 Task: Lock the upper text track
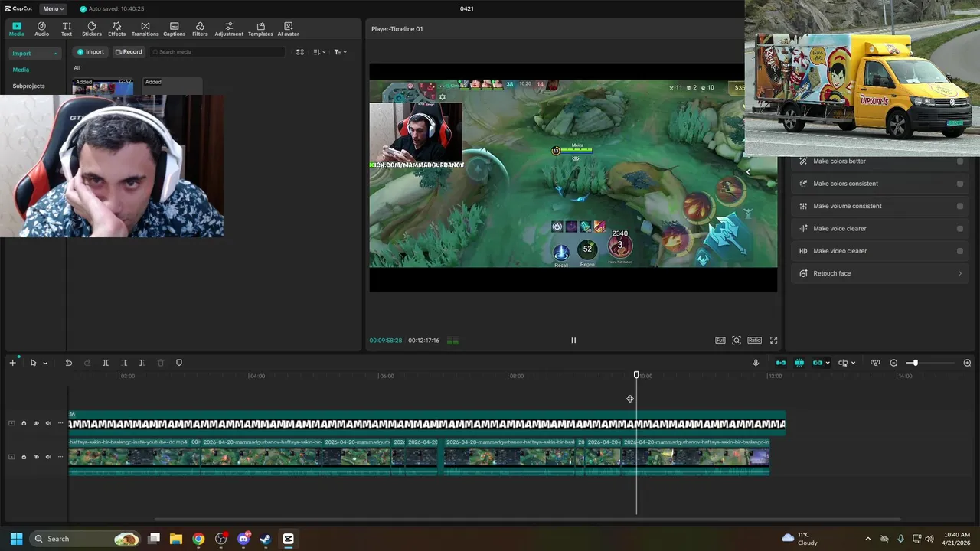(x=24, y=423)
